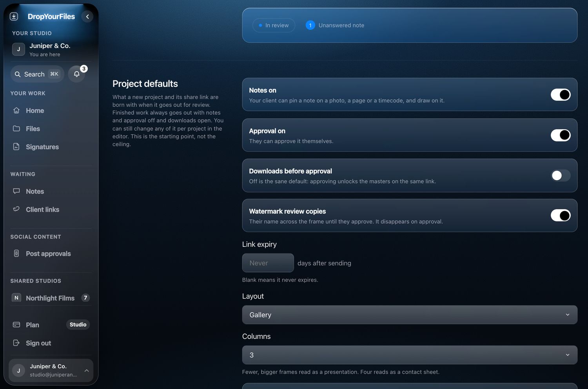Click the Plan credit card icon

coord(16,325)
